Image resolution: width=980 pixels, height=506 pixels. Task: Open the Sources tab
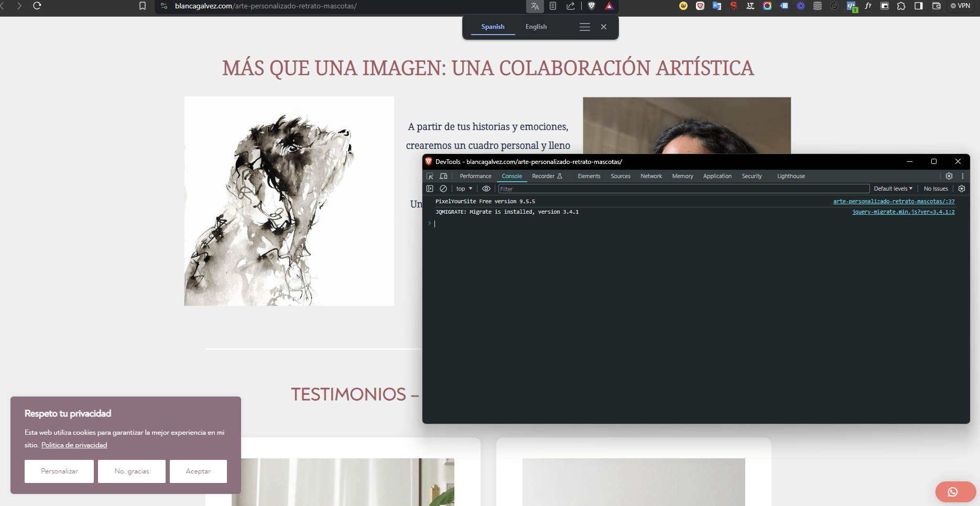point(620,176)
